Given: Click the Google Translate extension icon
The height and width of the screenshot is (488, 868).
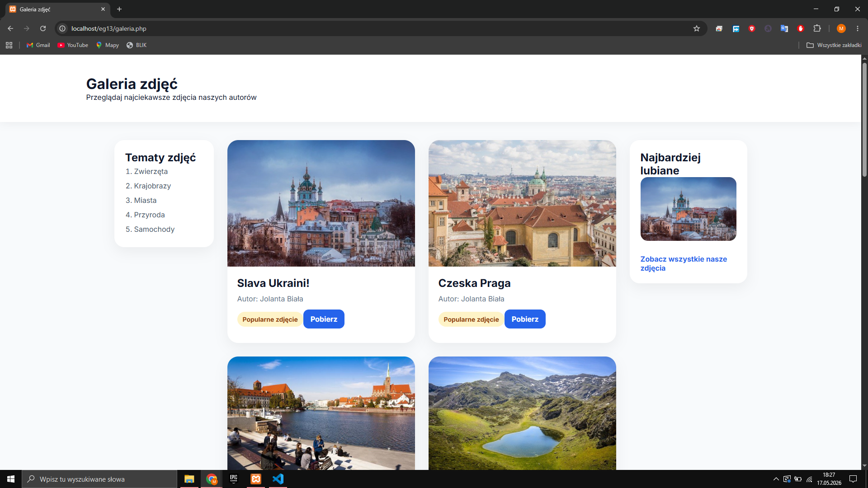Looking at the screenshot, I should point(784,28).
